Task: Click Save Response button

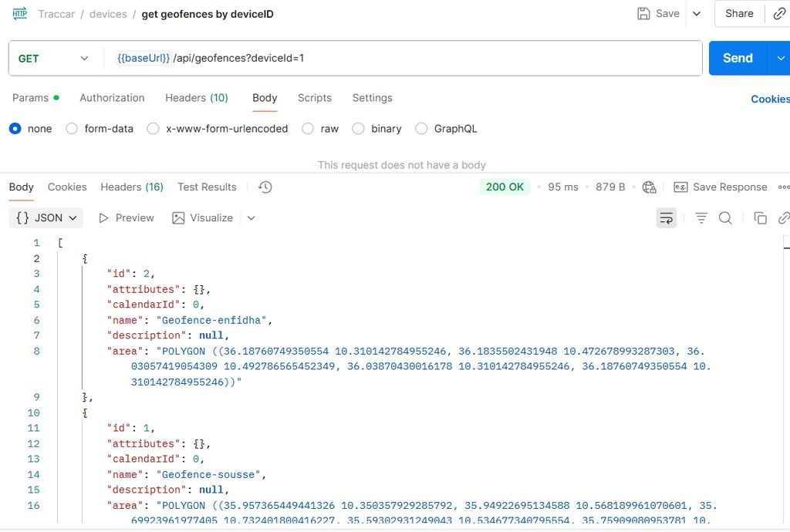Action: [x=721, y=187]
